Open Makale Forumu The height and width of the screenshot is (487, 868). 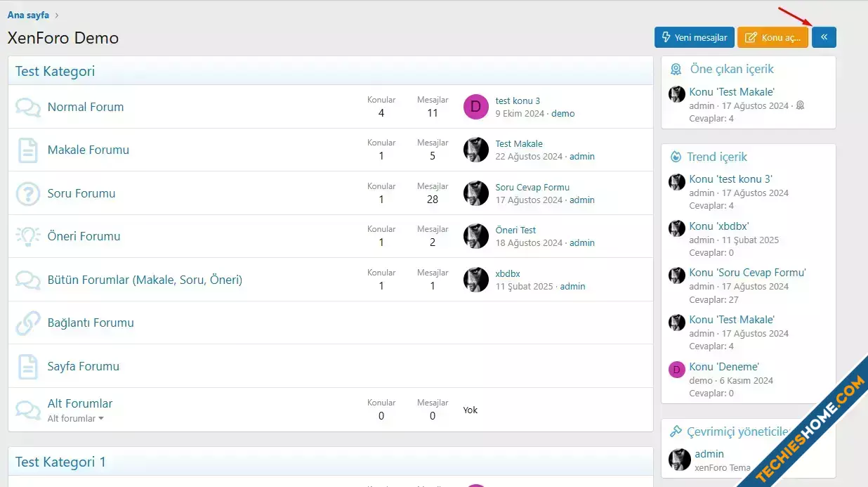(x=88, y=150)
